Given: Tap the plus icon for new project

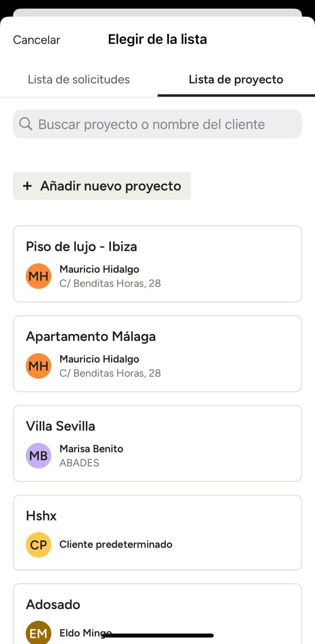Looking at the screenshot, I should (27, 186).
